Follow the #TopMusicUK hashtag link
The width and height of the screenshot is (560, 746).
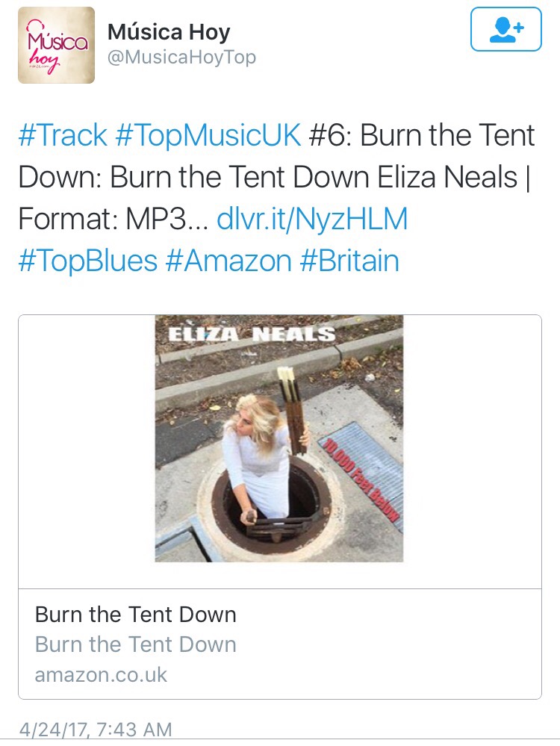[x=208, y=135]
